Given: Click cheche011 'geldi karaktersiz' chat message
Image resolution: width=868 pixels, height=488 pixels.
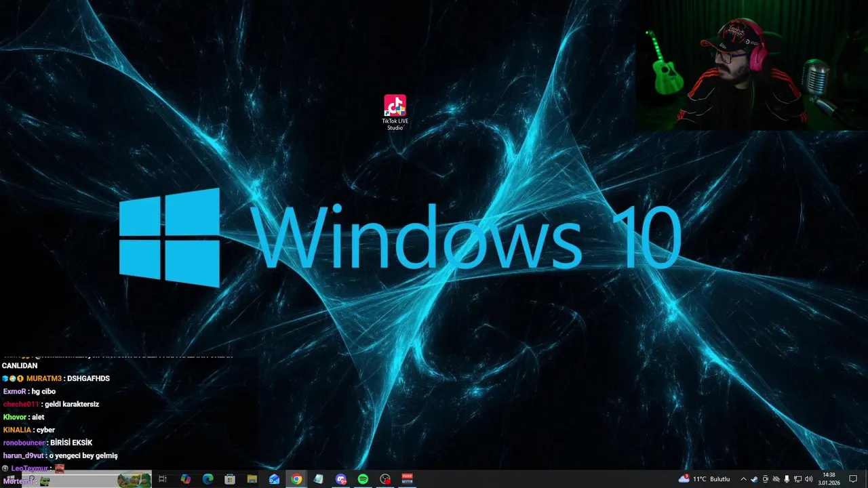Looking at the screenshot, I should tap(51, 404).
